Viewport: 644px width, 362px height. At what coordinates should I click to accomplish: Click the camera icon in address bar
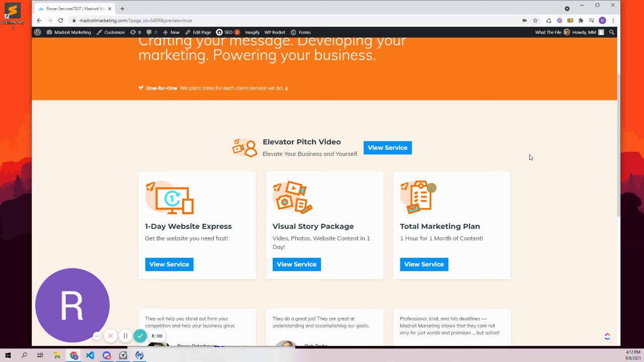pyautogui.click(x=524, y=21)
